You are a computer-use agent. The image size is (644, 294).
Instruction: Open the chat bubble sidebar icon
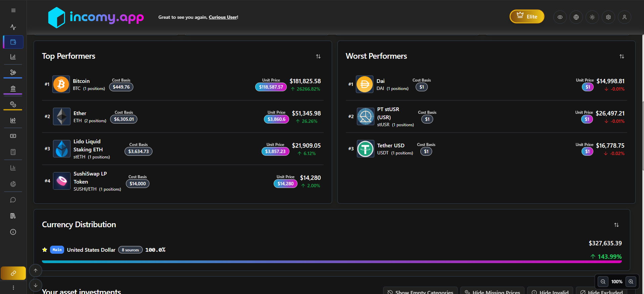(13, 200)
